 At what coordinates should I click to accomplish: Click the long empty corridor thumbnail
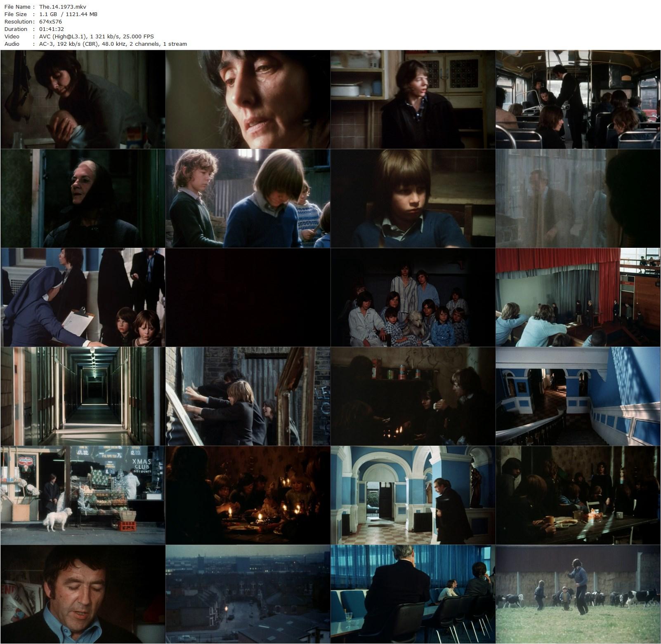click(x=83, y=396)
